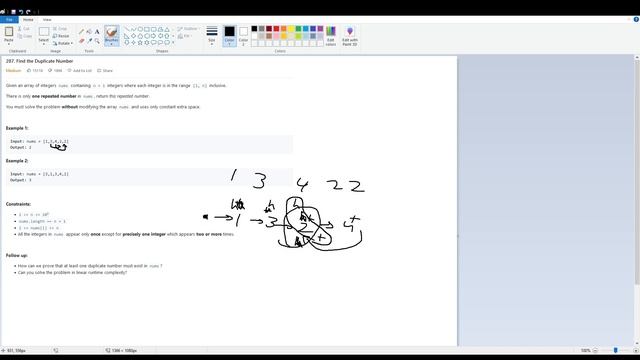Open Edit colors dialog
Viewport: 640px width, 360px height.
point(331,36)
